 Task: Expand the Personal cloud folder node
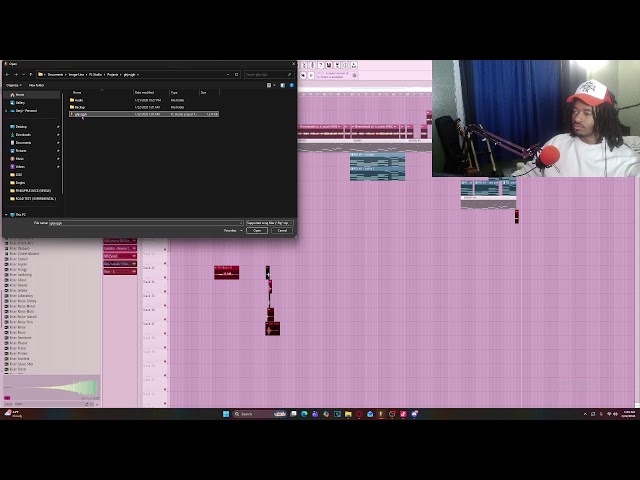(6, 111)
